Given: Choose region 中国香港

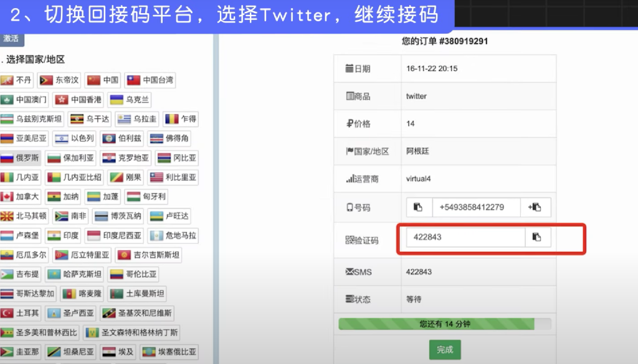Looking at the screenshot, I should (x=78, y=100).
